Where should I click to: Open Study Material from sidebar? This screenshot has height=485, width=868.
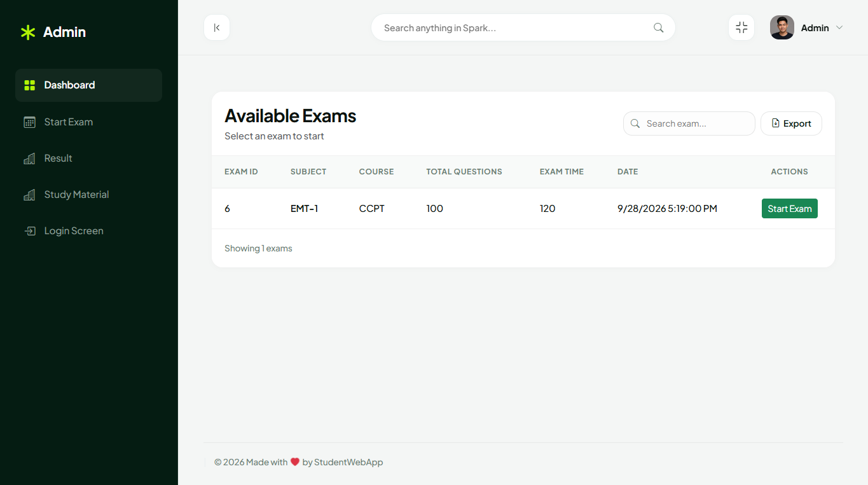88,195
